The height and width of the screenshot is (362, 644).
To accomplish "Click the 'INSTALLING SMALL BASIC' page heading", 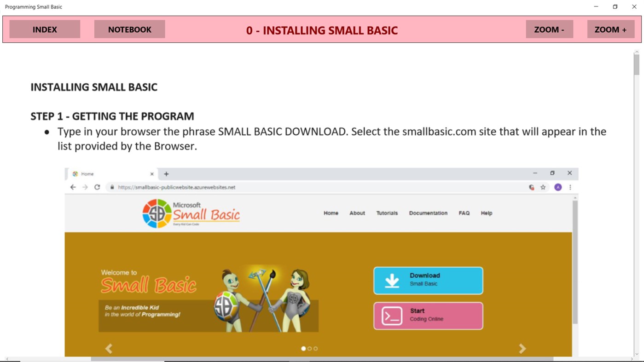I will (94, 87).
